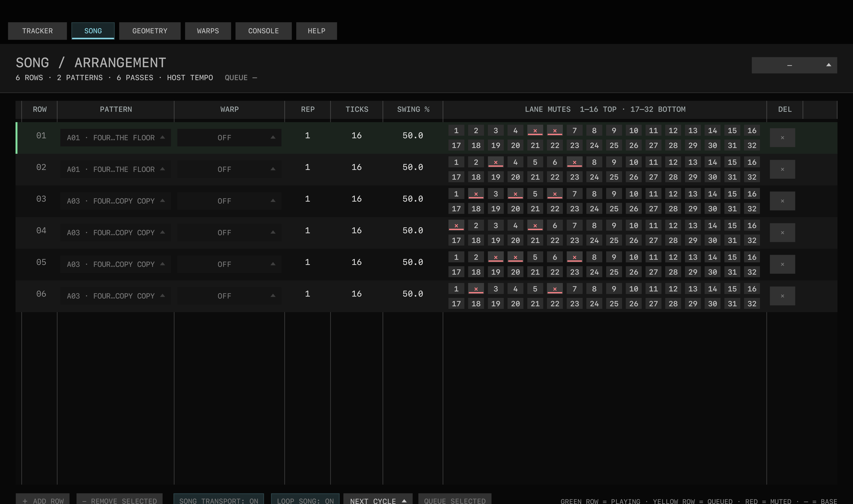Delete row 06 with its × button
The image size is (853, 504).
782,296
